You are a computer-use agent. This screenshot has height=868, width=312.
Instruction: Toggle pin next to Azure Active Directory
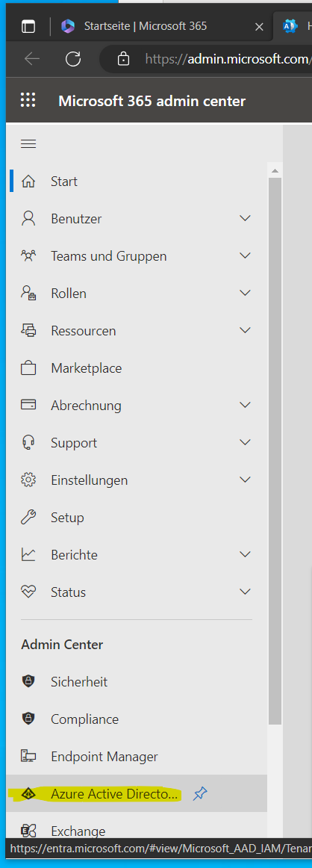(199, 794)
